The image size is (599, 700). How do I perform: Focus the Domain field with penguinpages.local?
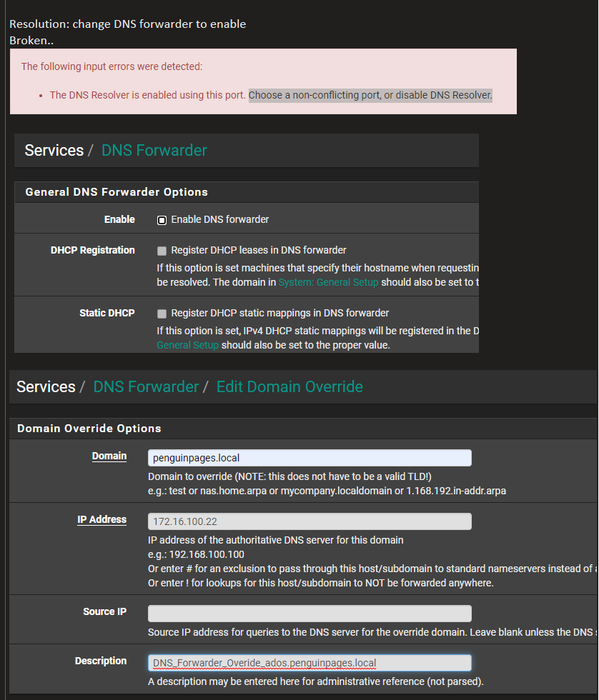click(310, 458)
